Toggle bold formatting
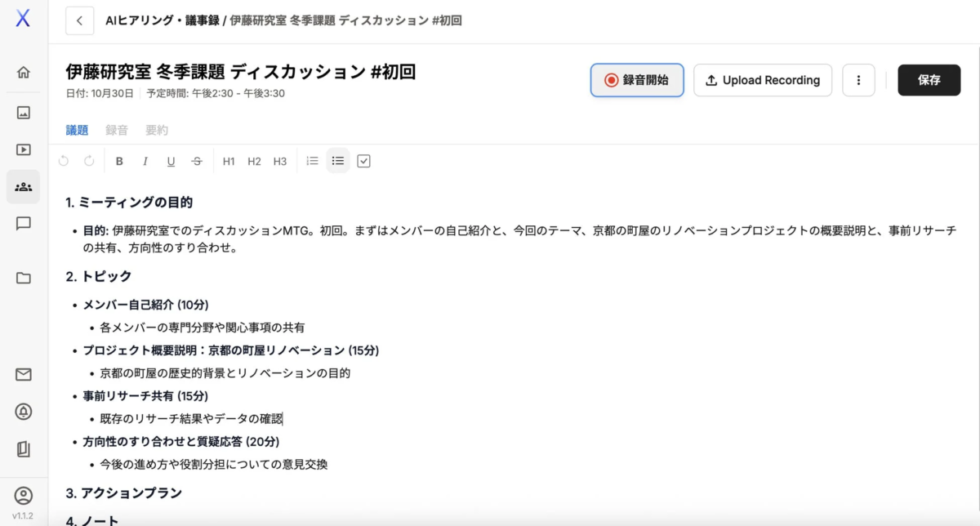The image size is (980, 526). click(x=119, y=161)
